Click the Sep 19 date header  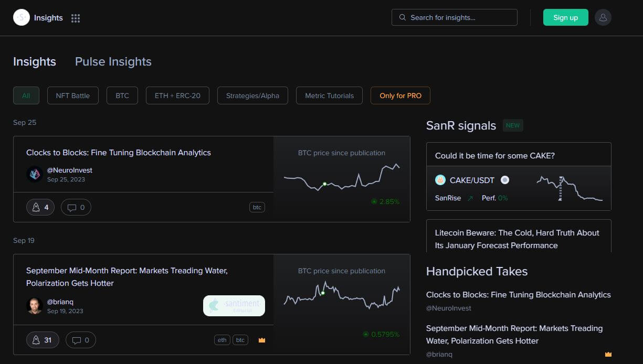coord(25,240)
